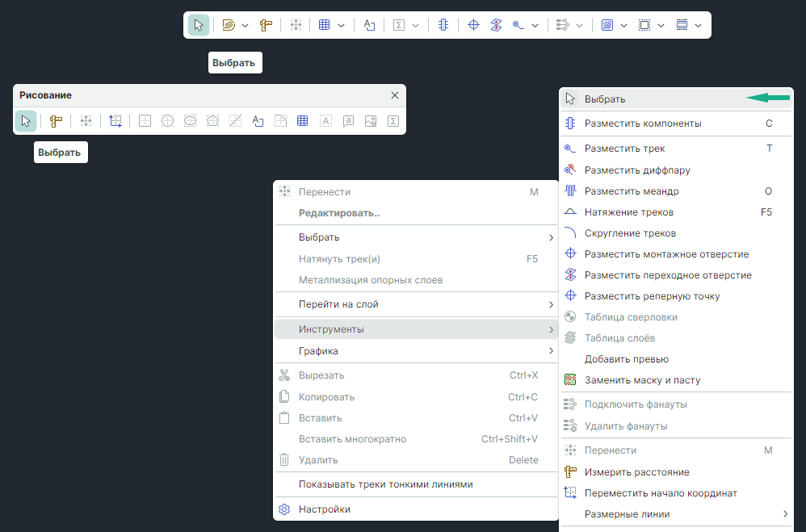Click the place component icon in top toolbar
The width and height of the screenshot is (806, 532).
click(x=443, y=25)
